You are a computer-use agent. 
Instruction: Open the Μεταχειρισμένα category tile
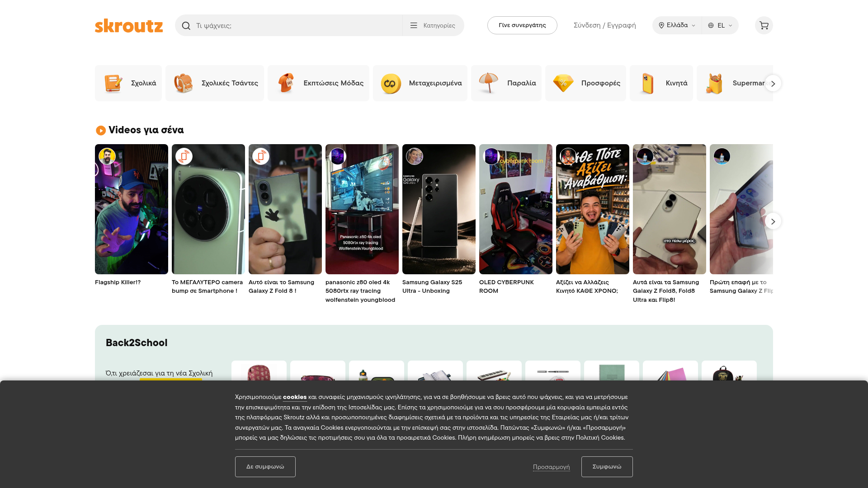point(420,83)
